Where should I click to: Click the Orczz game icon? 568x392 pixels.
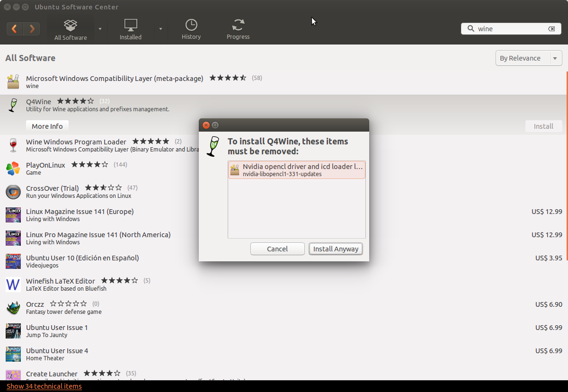13,308
